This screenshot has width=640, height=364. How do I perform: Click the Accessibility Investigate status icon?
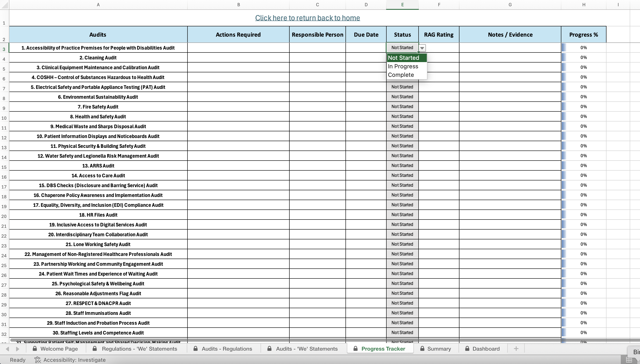pos(38,360)
